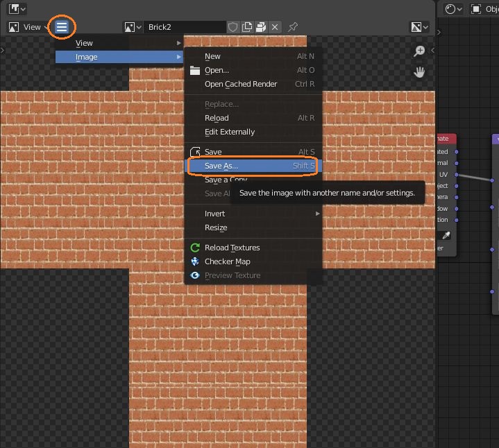
Task: Select Checker Map menu entry
Action: click(x=227, y=261)
